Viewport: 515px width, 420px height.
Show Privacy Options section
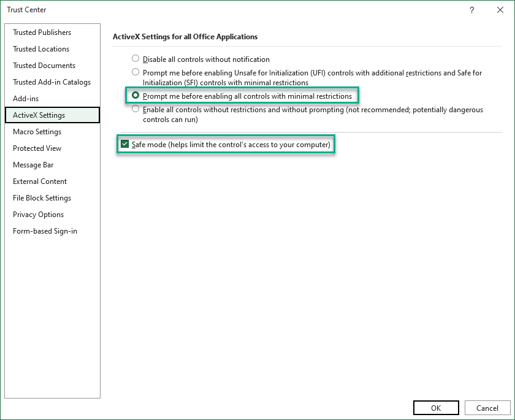[x=38, y=215]
